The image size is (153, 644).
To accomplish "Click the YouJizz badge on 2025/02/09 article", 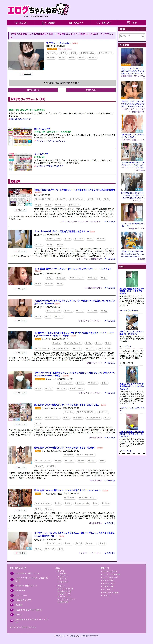I will tap(38, 339).
